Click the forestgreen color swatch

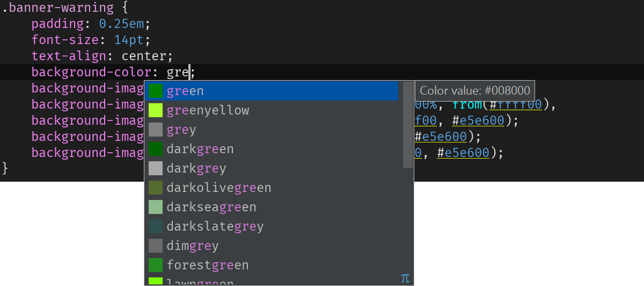(156, 265)
